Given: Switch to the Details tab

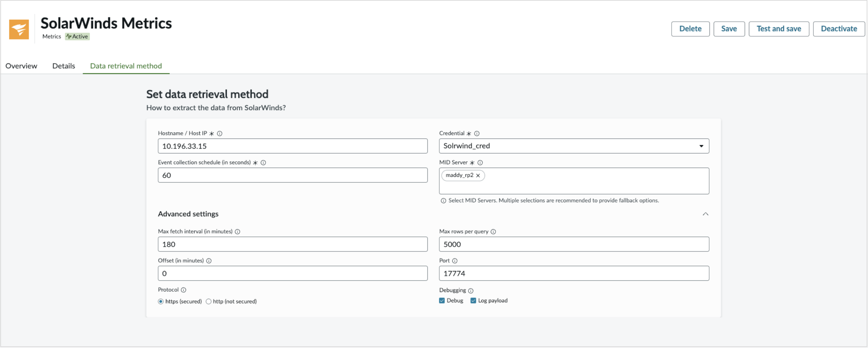Looking at the screenshot, I should point(64,66).
